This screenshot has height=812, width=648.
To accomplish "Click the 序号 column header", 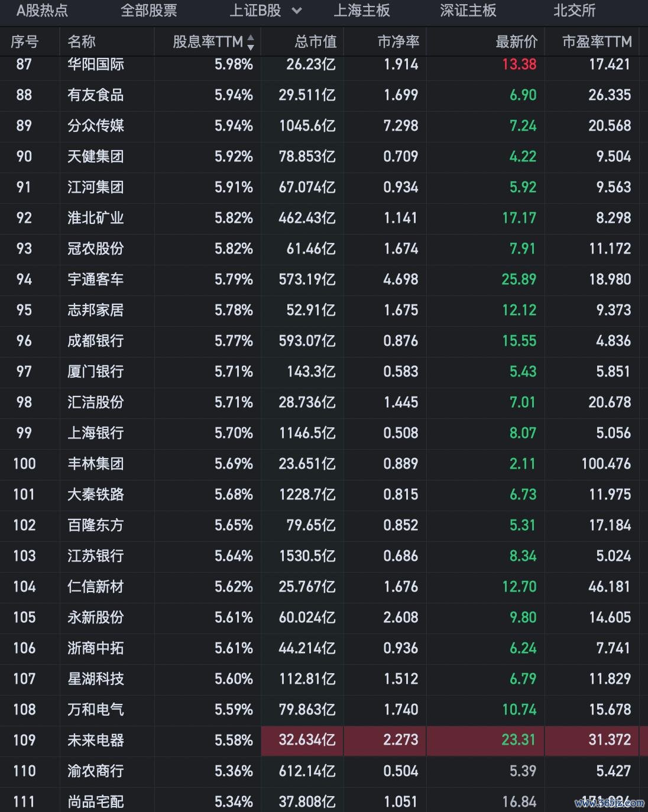I will click(24, 42).
